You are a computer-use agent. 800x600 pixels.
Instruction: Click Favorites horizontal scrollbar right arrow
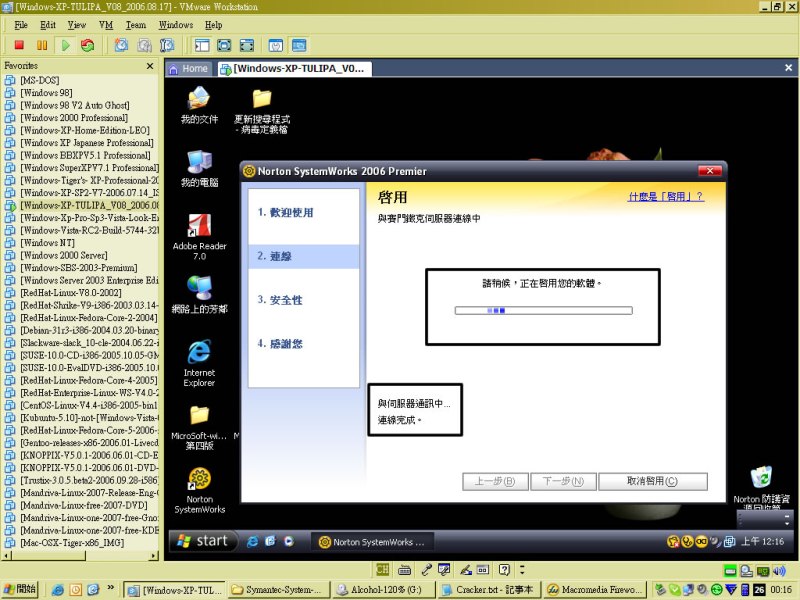154,555
